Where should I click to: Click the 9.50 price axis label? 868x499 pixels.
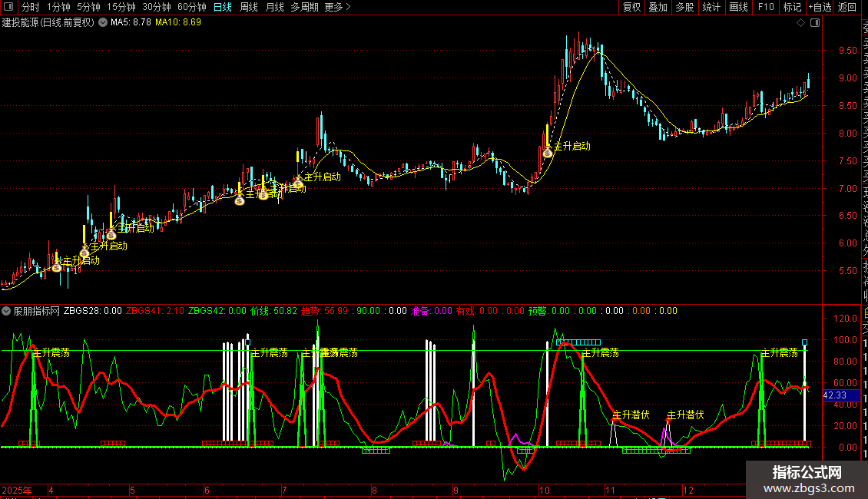(x=847, y=51)
